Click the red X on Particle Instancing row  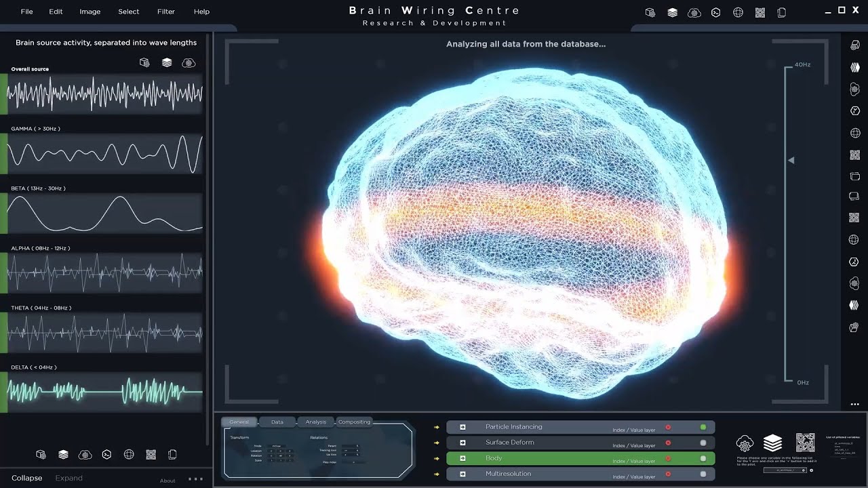tap(668, 427)
